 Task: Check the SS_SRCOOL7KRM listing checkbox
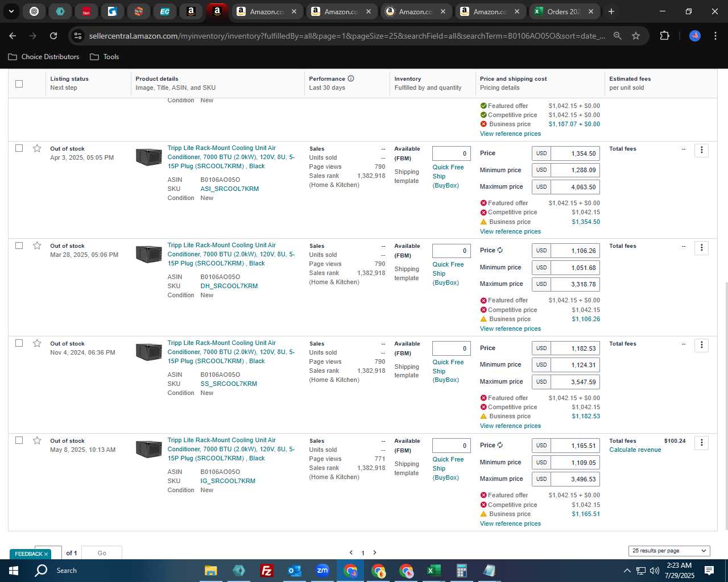pos(19,343)
